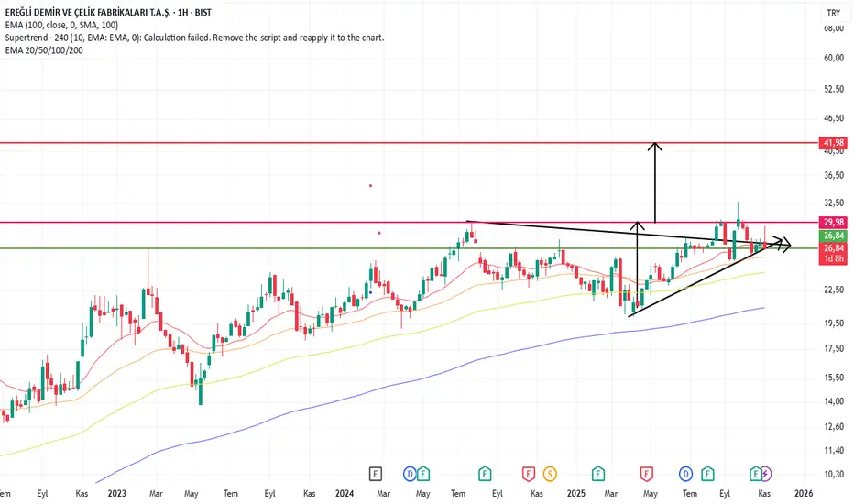The width and height of the screenshot is (854, 504).
Task: Open red earnings E marker near May 2025
Action: [x=647, y=474]
